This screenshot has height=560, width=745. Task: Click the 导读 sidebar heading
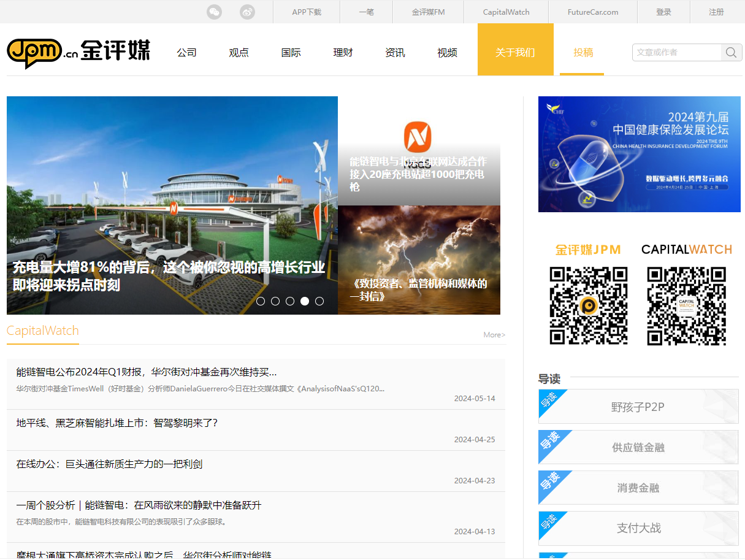pyautogui.click(x=549, y=378)
